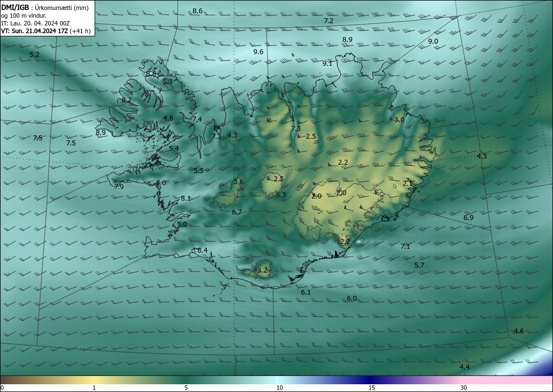The width and height of the screenshot is (553, 392).
Task: Click the '5.4' value on the map
Action: pos(174,148)
